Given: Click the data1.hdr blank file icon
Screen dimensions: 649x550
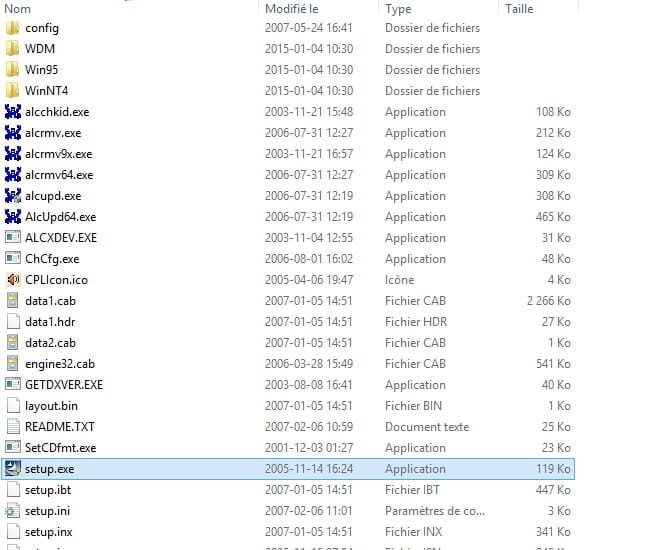Looking at the screenshot, I should (13, 322).
